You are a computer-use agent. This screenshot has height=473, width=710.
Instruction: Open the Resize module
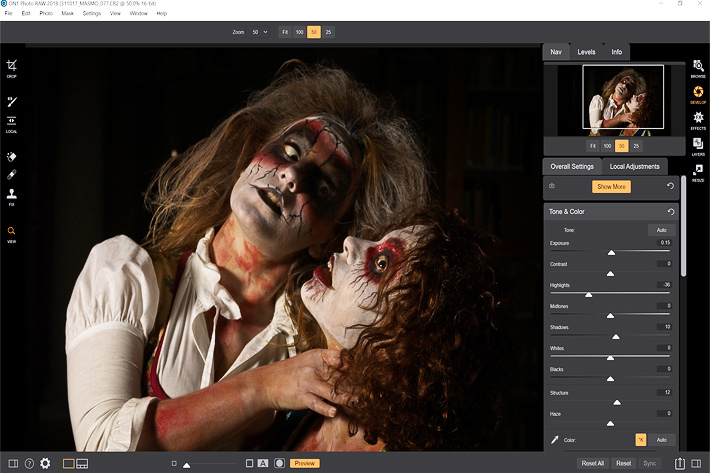coord(698,172)
